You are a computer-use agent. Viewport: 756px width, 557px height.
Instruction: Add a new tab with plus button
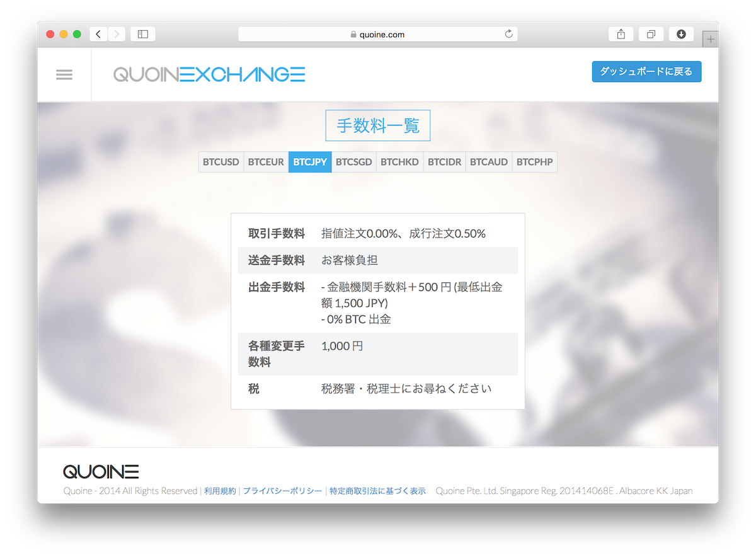pyautogui.click(x=711, y=39)
